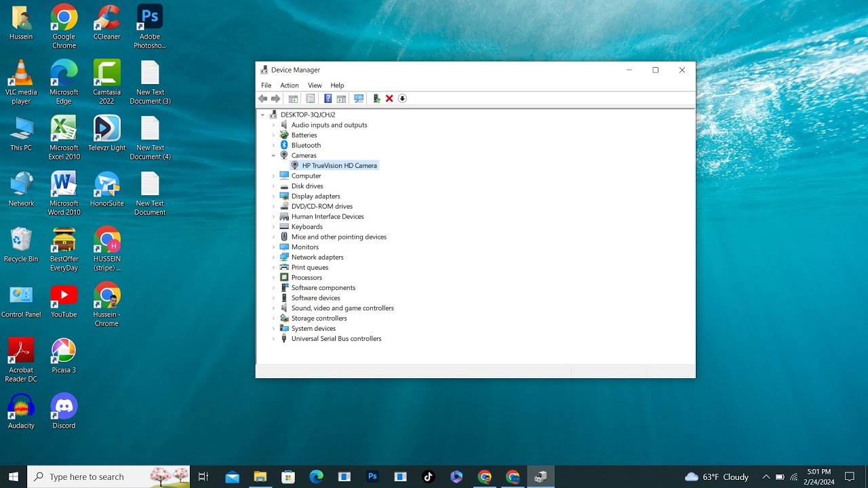Toggle the Show/Hide Console Tree toolbar icon
This screenshot has width=868, height=488.
coord(293,99)
